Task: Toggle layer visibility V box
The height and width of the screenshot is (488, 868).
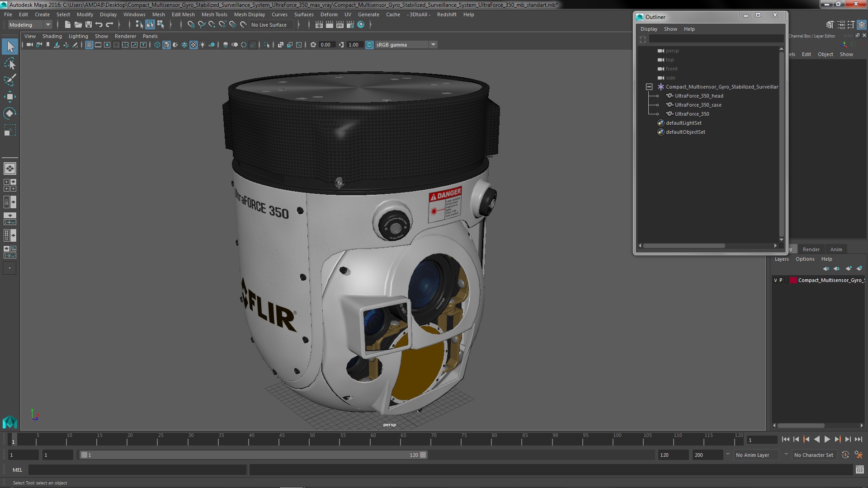Action: pyautogui.click(x=775, y=280)
